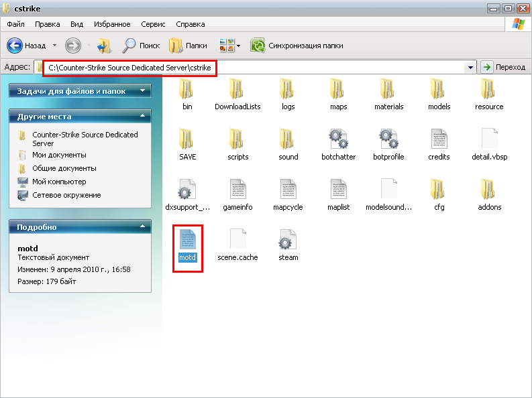Select the gameinfo text file

tap(237, 194)
